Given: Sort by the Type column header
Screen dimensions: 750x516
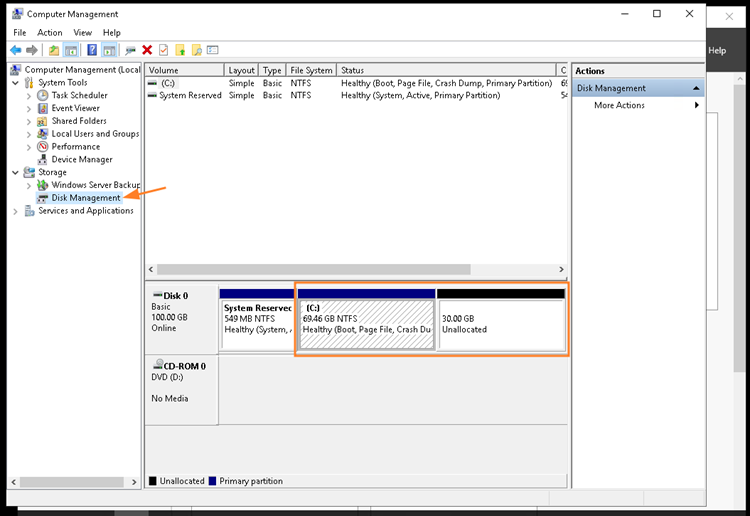Looking at the screenshot, I should click(x=272, y=70).
